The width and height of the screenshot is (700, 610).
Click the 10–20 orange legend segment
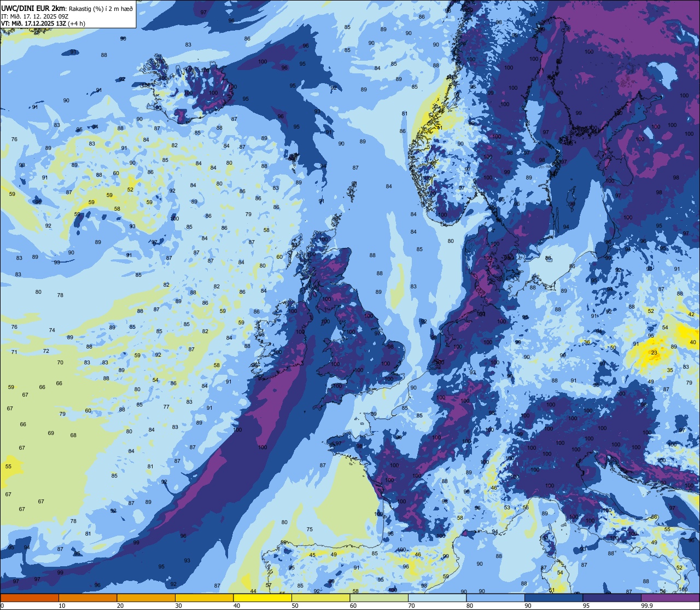87,597
